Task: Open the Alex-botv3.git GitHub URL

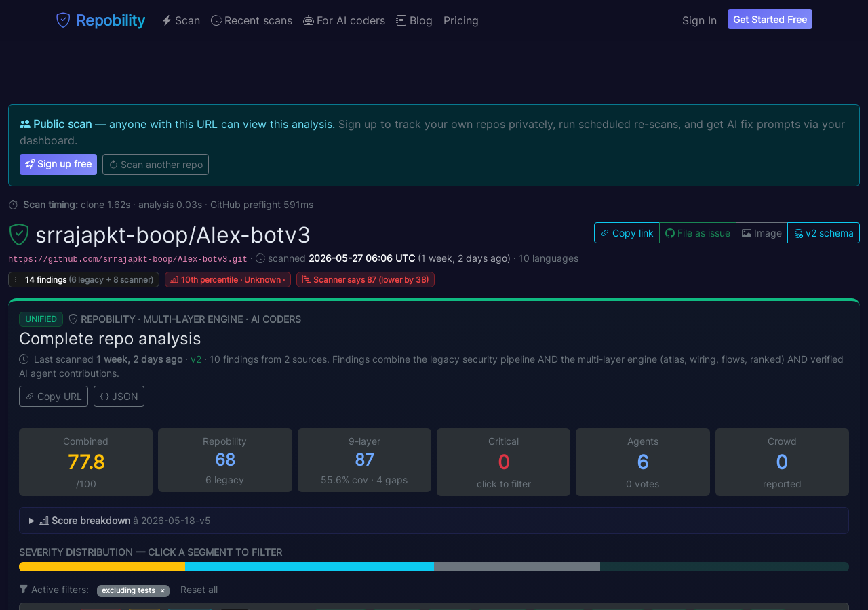Action: tap(127, 259)
